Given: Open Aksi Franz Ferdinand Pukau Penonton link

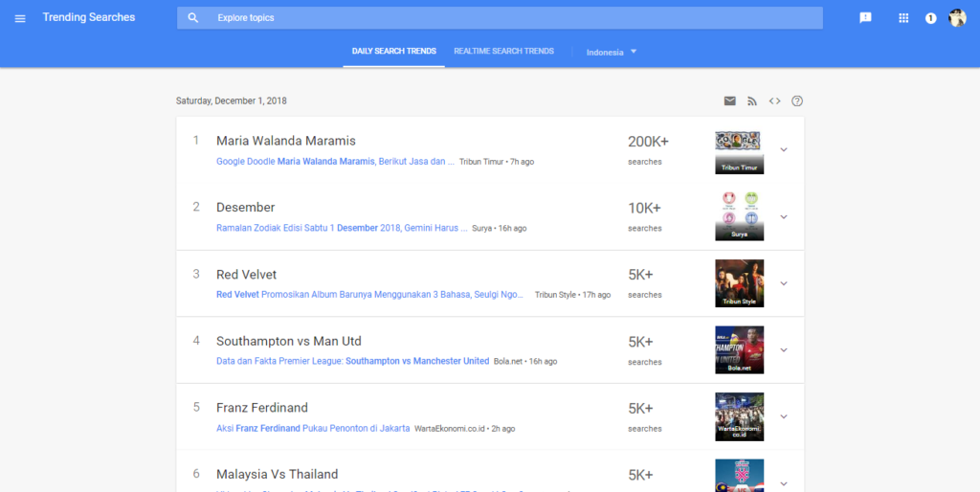Looking at the screenshot, I should (313, 428).
